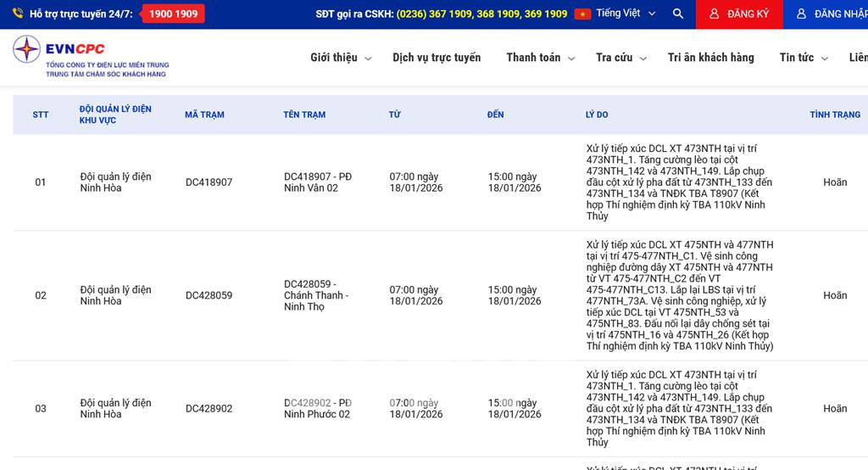The image size is (868, 470).
Task: Click the phone support icon in top bar
Action: pos(17,14)
